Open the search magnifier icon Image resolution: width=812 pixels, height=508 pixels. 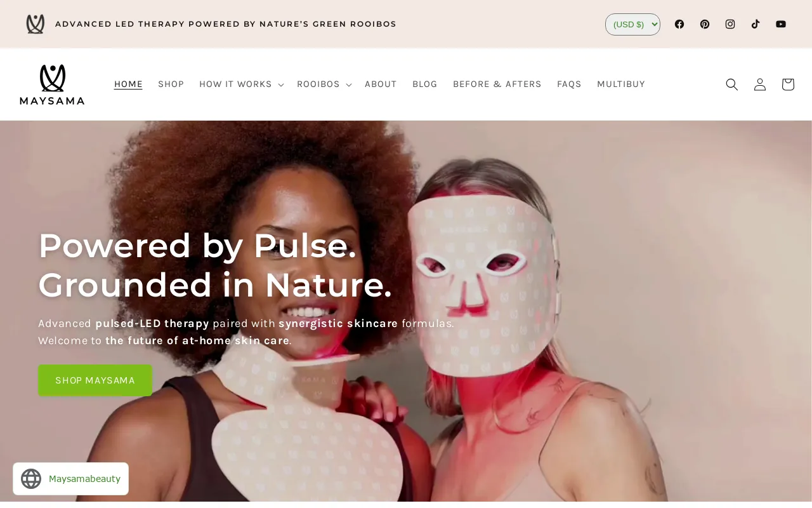click(x=732, y=84)
